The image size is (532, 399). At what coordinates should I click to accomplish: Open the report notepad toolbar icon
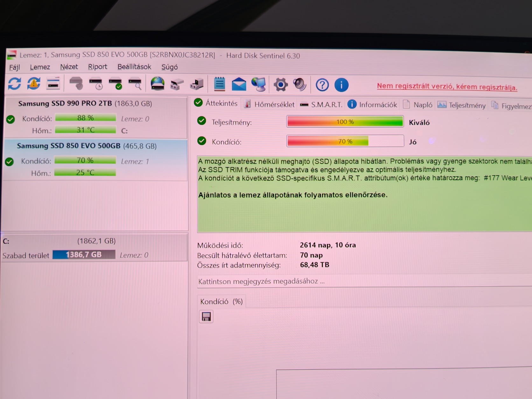pyautogui.click(x=219, y=84)
